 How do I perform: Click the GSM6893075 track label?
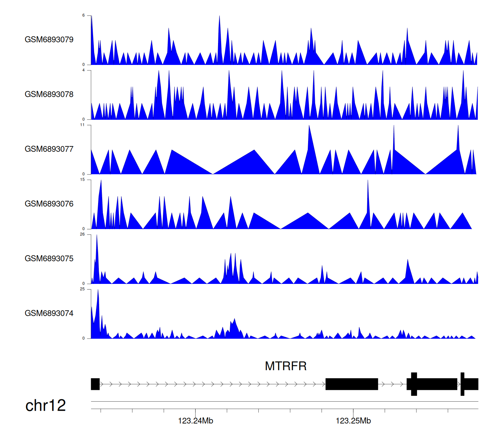(49, 259)
